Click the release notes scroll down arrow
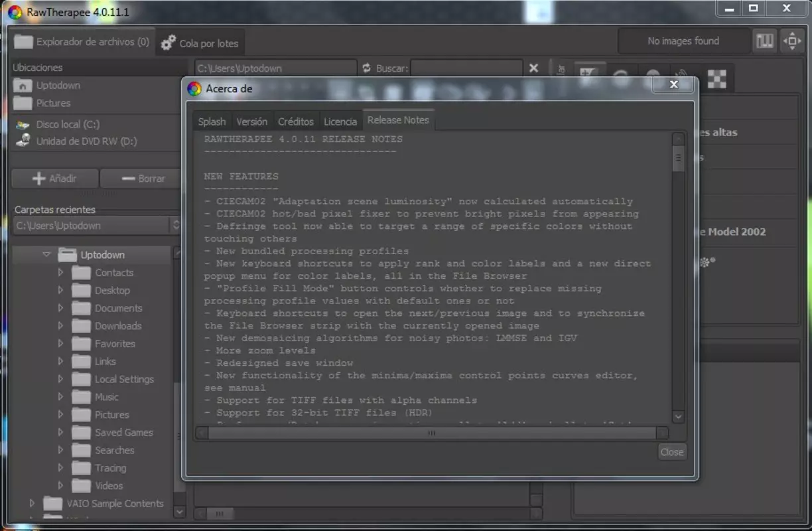The height and width of the screenshot is (531, 812). [677, 416]
